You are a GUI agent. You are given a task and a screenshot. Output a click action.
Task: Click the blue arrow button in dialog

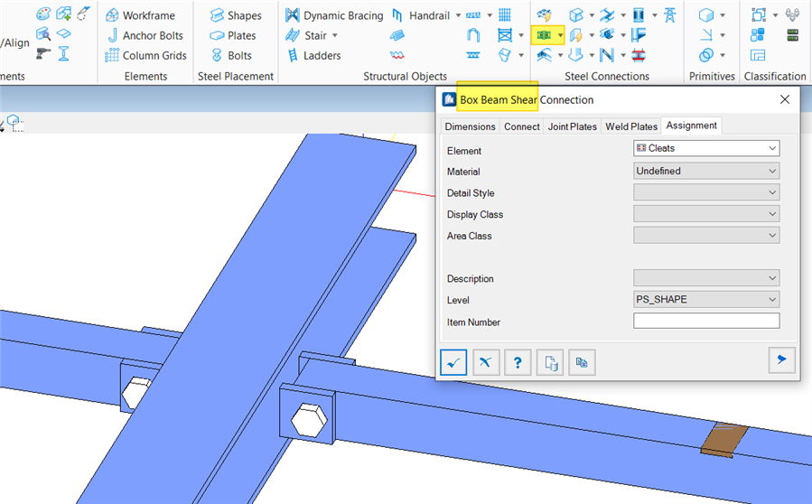pos(780,360)
